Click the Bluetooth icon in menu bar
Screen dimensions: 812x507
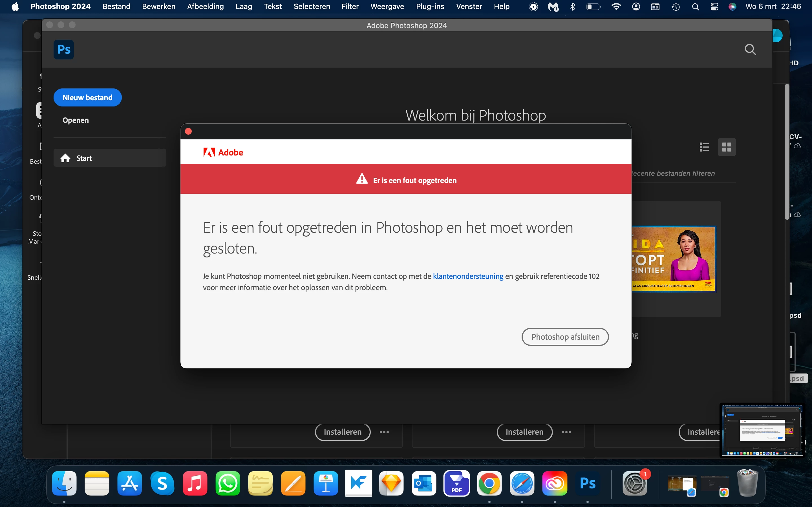tap(573, 7)
